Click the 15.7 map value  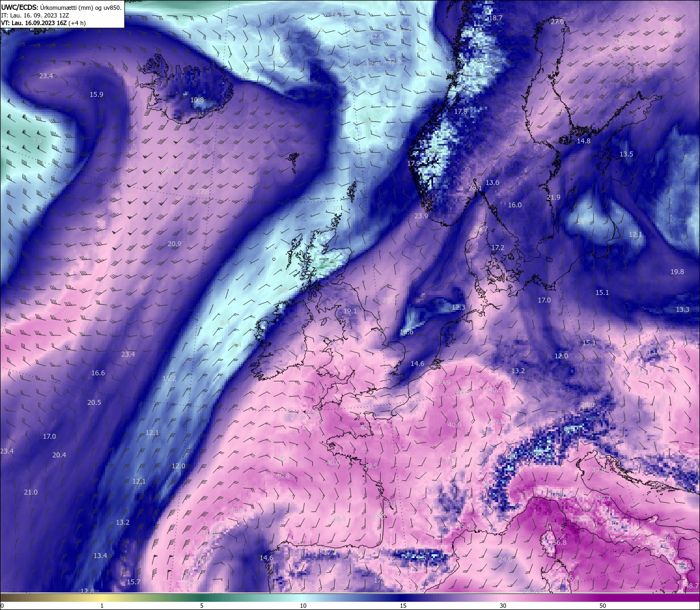[x=133, y=582]
